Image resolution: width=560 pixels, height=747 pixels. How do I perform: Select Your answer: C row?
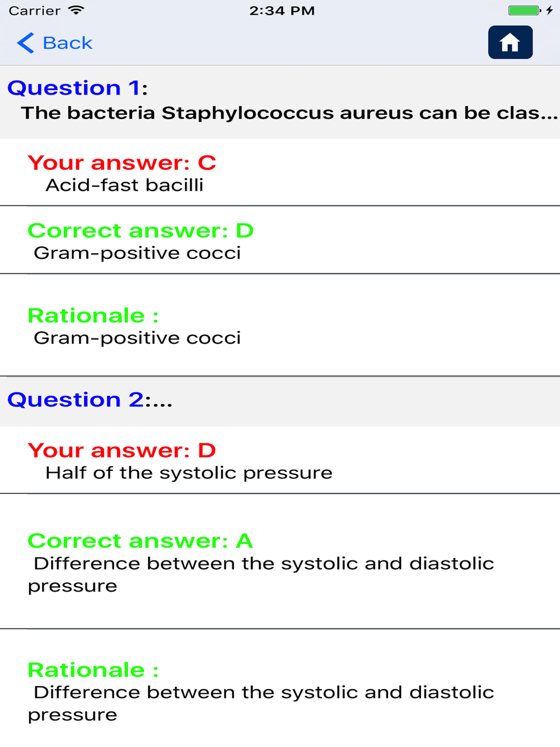coord(280,172)
